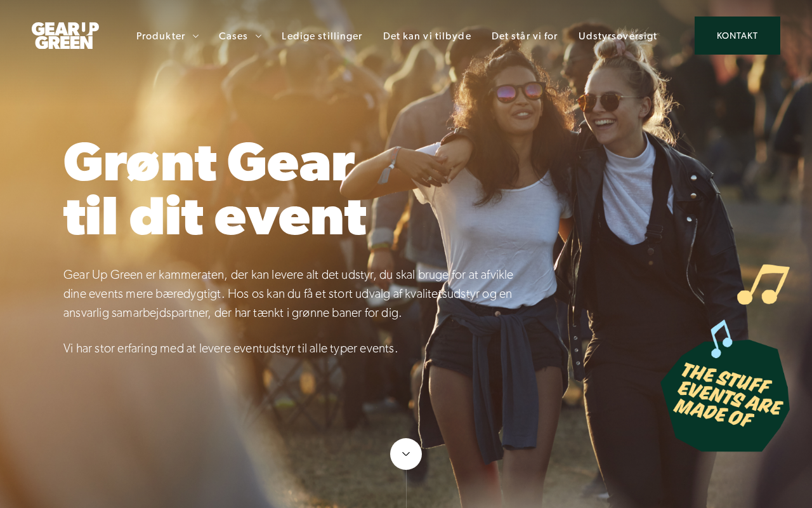Viewport: 812px width, 508px height.
Task: Click the green 'The stuff events are made of' badge
Action: point(726,396)
